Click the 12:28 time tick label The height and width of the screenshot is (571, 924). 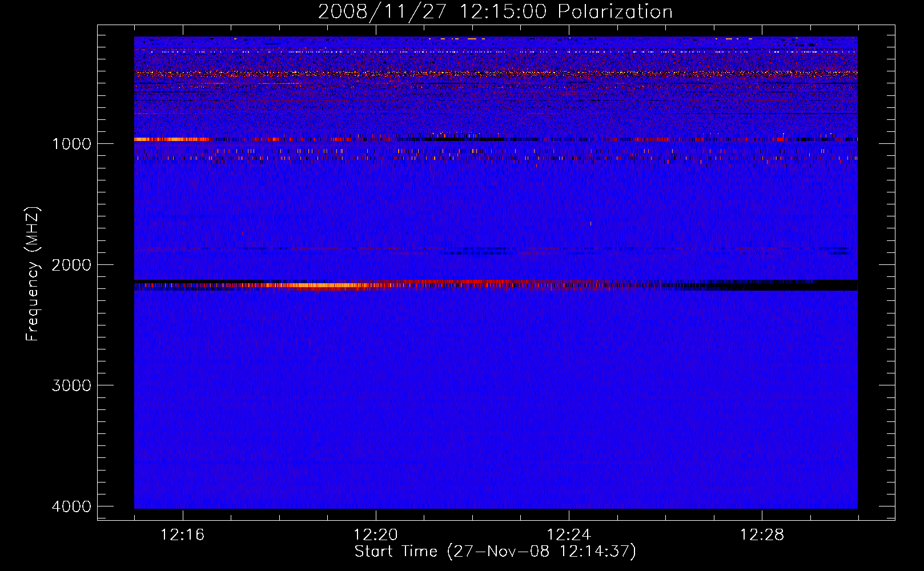coord(762,535)
